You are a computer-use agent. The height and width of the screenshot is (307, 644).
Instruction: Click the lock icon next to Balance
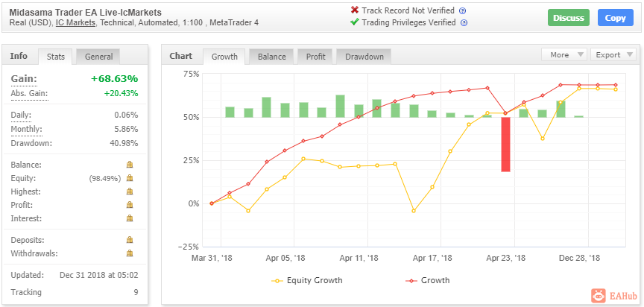click(x=130, y=165)
